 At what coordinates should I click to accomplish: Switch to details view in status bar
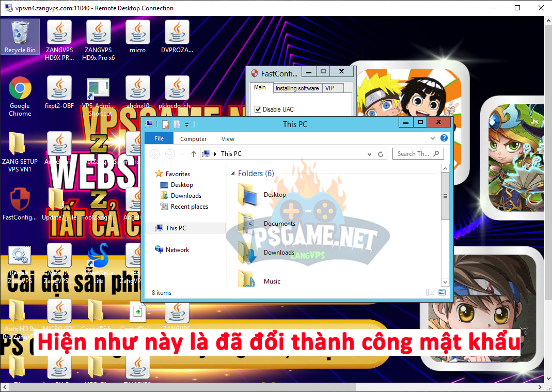[431, 293]
